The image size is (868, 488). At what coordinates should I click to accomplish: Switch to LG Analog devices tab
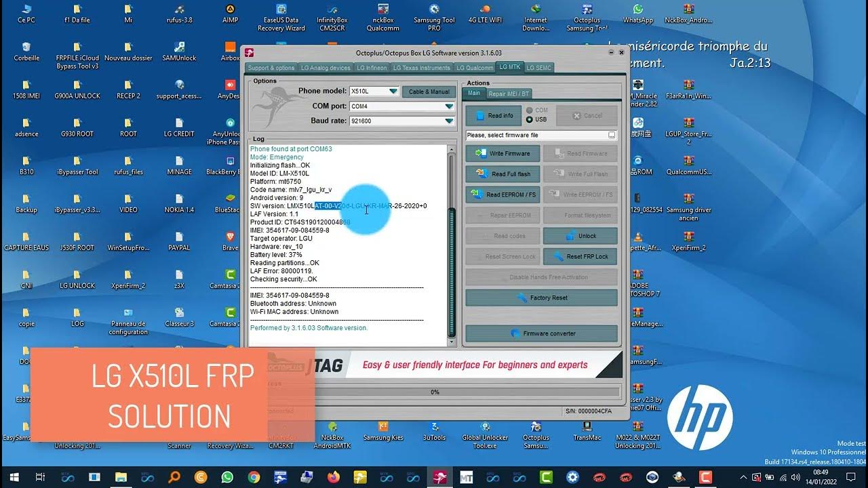click(x=325, y=68)
